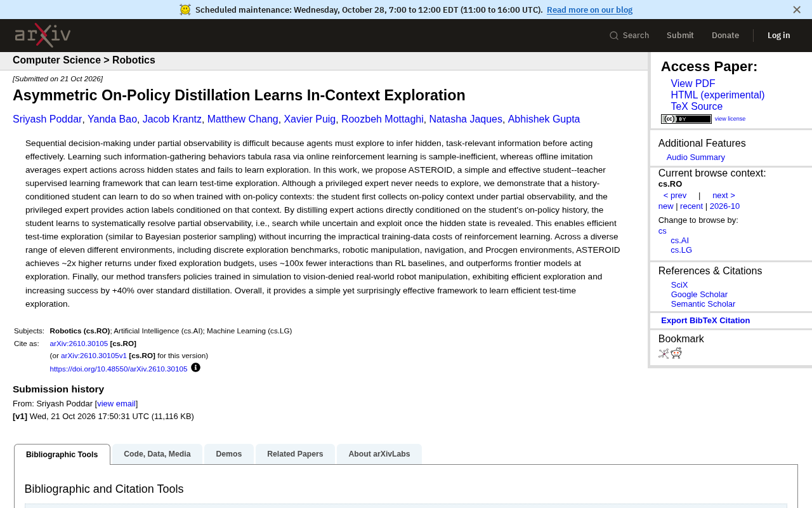Viewport: 812px width, 508px height.
Task: Open SciX references link
Action: click(x=679, y=285)
